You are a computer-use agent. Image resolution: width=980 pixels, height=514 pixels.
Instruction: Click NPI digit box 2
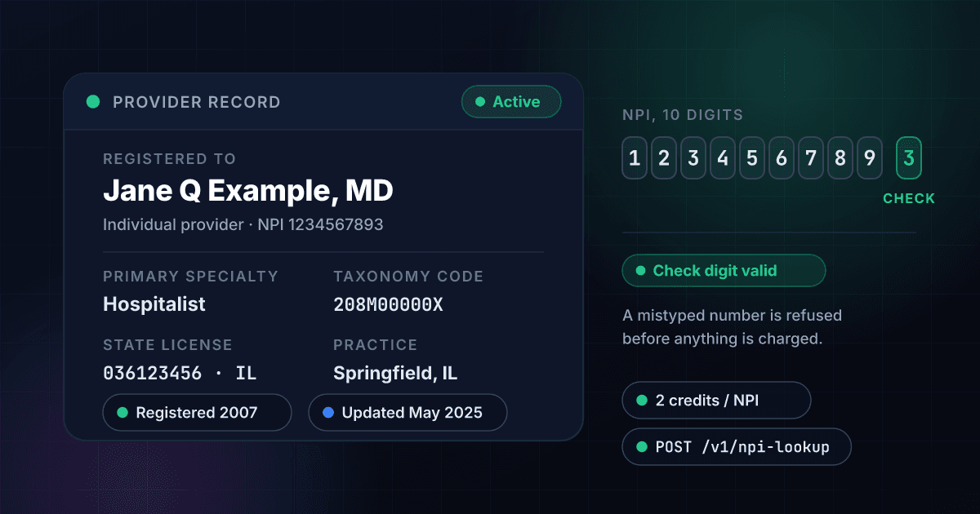point(664,158)
